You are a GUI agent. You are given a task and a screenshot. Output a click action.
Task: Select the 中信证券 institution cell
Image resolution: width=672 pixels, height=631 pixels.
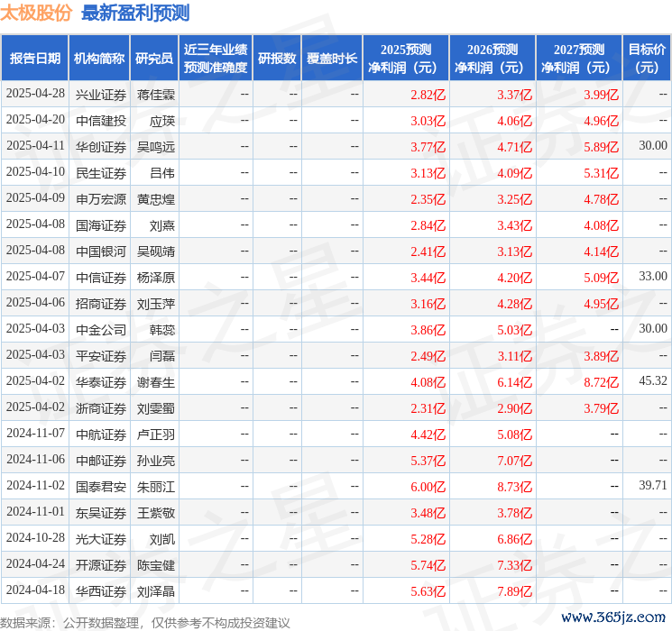coord(101,278)
